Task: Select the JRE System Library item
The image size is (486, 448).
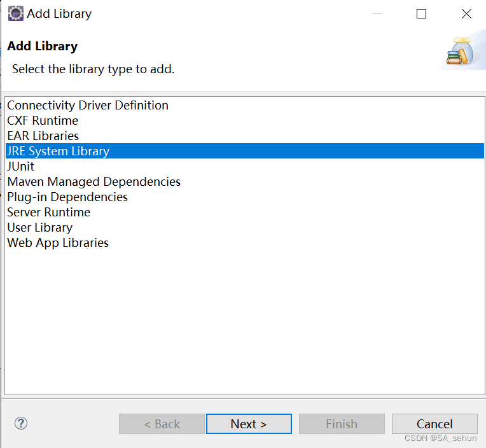Action: tap(59, 151)
